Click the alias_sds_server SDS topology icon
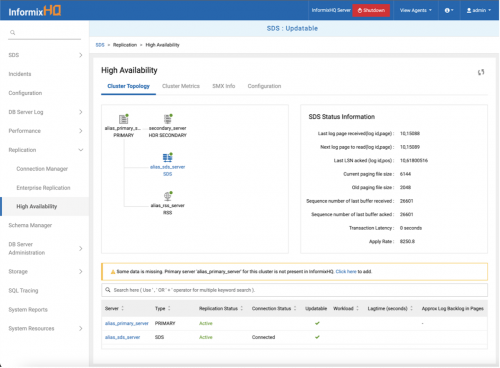The image size is (500, 368). [x=167, y=157]
